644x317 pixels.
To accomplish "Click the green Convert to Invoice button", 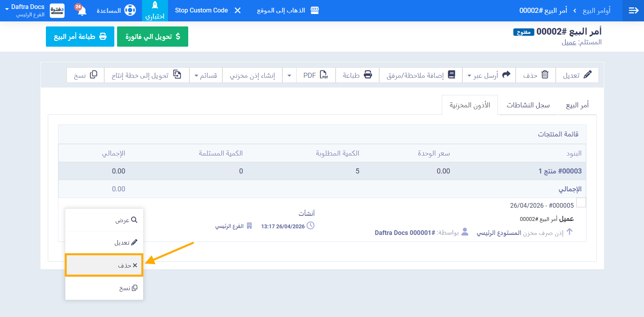I will pos(152,37).
